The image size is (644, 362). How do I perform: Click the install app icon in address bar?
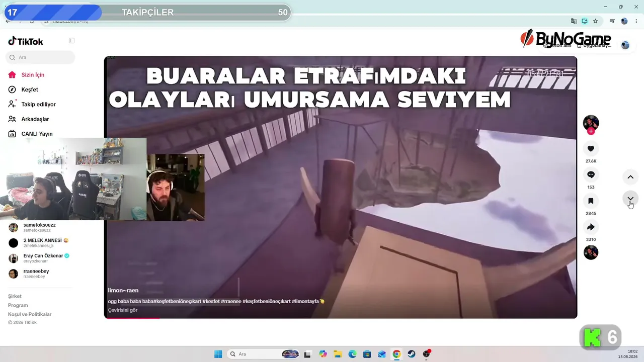[585, 21]
